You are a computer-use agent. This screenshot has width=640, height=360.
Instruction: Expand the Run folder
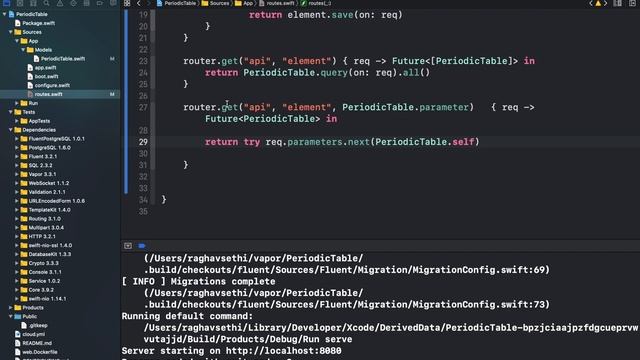17,103
